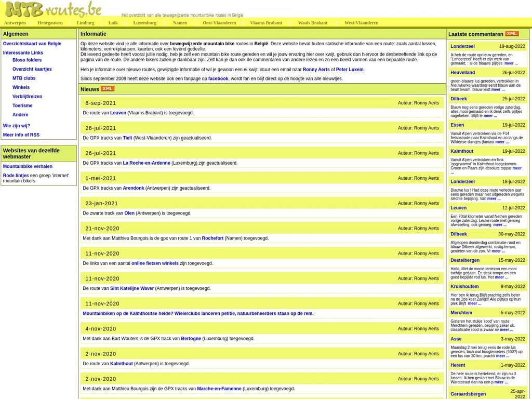Open Essen comment from 19-jul-2022
Image resolution: width=532 pixels, height=399 pixels.
457,125
